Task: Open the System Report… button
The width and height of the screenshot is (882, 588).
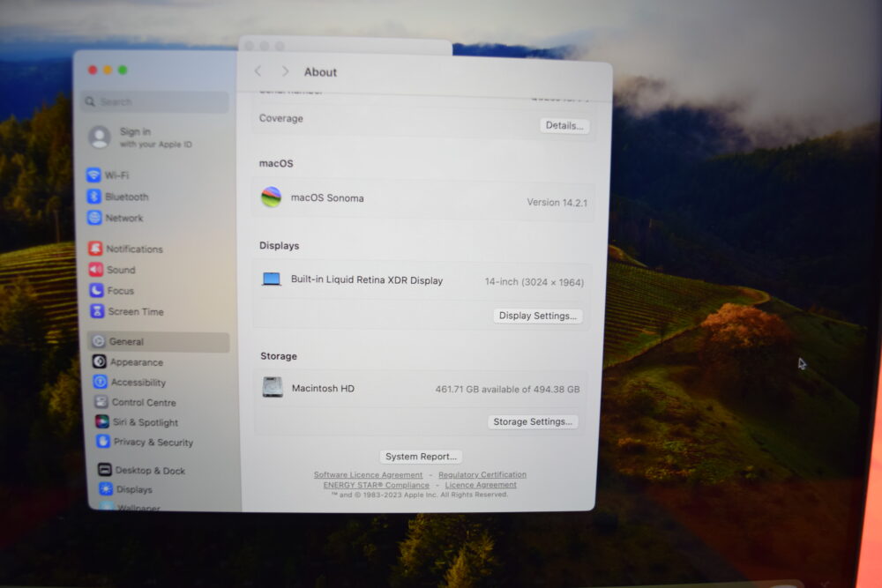Action: click(x=421, y=457)
